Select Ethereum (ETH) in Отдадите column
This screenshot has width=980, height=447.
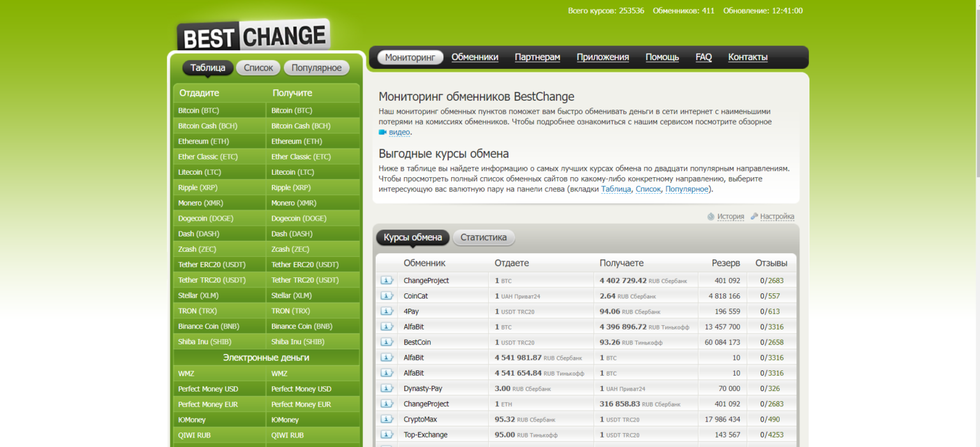coord(219,142)
